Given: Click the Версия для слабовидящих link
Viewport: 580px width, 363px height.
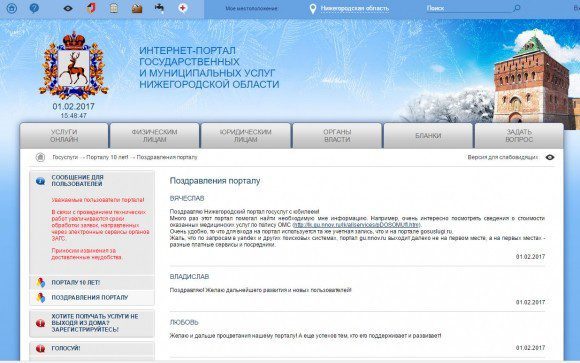Looking at the screenshot, I should [x=503, y=157].
